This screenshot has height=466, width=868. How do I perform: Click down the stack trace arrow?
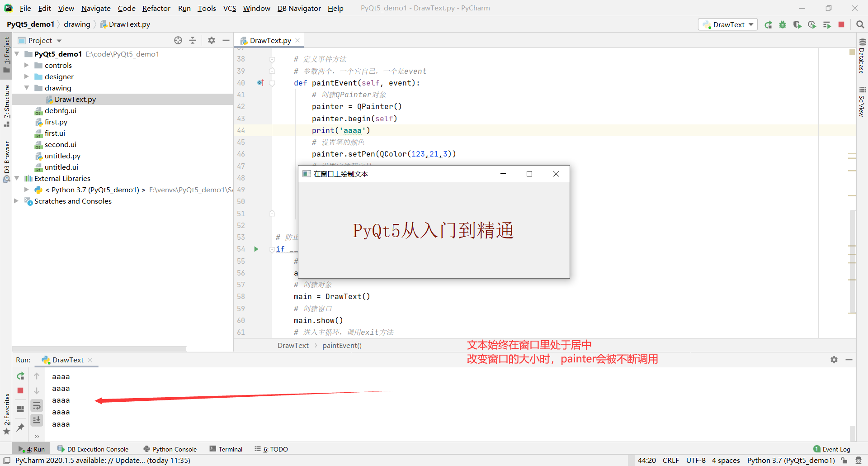tap(37, 390)
